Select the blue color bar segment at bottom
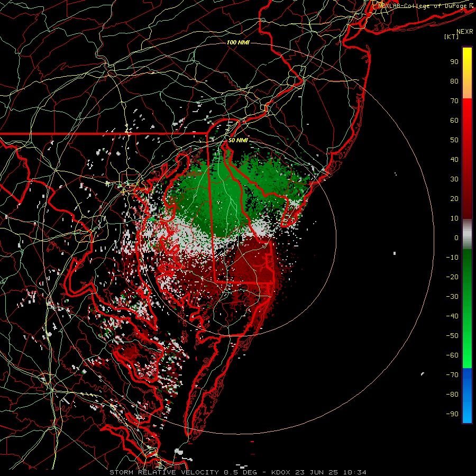This screenshot has width=476, height=476. point(467,396)
